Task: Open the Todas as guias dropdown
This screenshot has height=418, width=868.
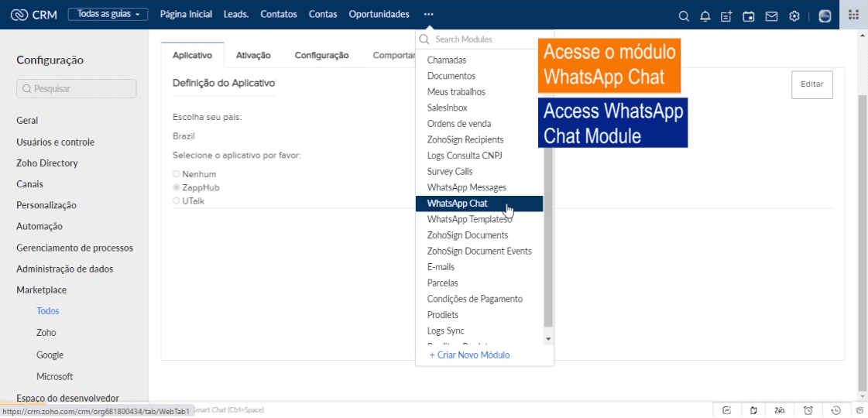Action: (108, 14)
